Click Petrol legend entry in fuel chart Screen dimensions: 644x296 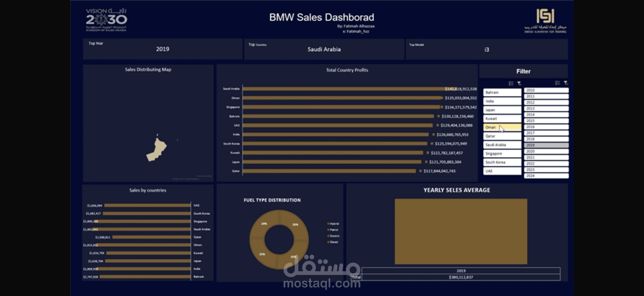coord(333,230)
